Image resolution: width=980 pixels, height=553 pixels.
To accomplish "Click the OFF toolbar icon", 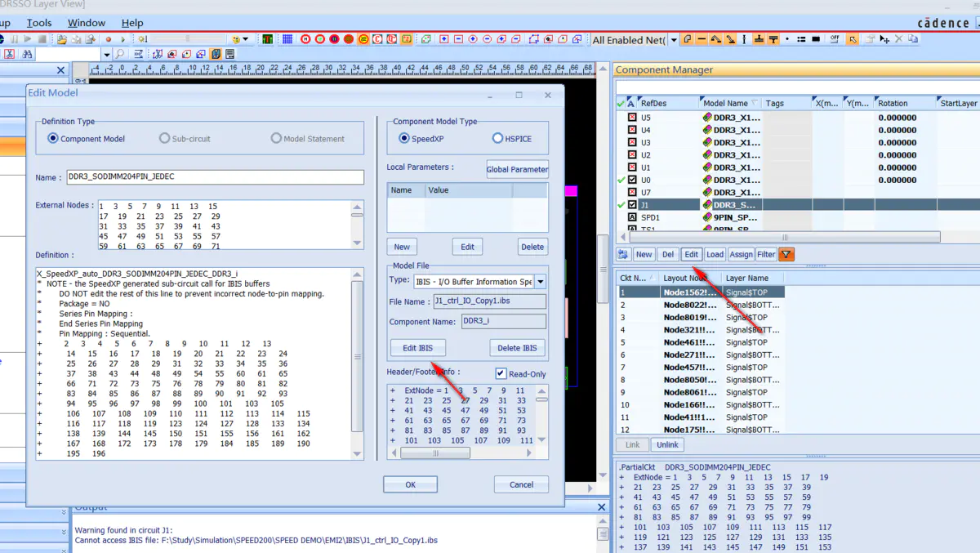I will (x=835, y=39).
